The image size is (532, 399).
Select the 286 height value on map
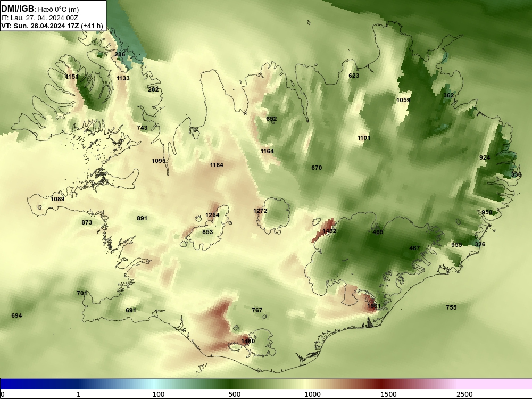120,54
